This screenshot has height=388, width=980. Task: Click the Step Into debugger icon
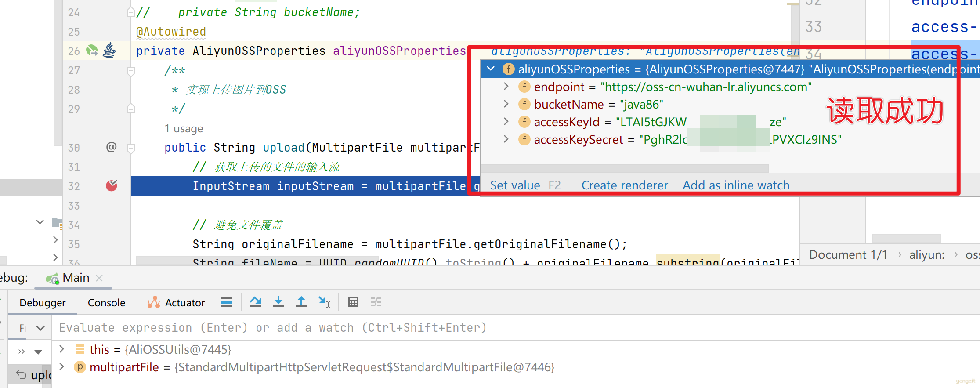tap(278, 302)
